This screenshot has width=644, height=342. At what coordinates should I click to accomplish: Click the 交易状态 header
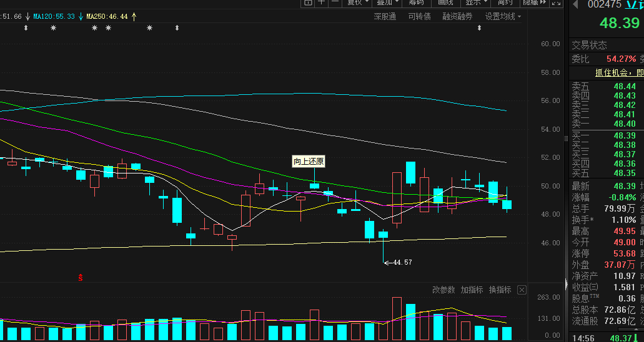click(590, 45)
